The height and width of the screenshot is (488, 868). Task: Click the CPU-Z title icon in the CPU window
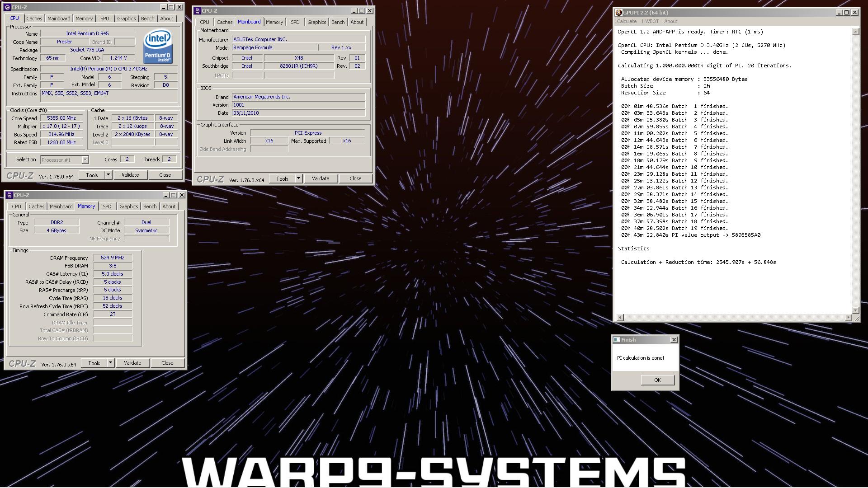pos(7,7)
